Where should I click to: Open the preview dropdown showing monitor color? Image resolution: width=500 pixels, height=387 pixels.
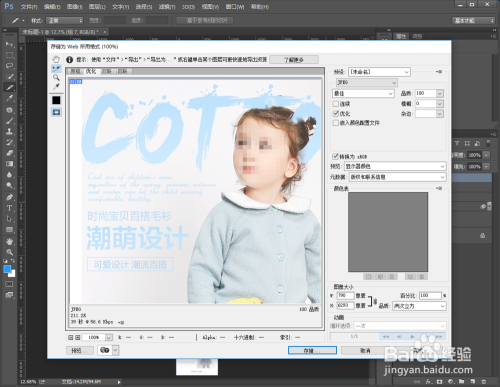click(x=395, y=166)
